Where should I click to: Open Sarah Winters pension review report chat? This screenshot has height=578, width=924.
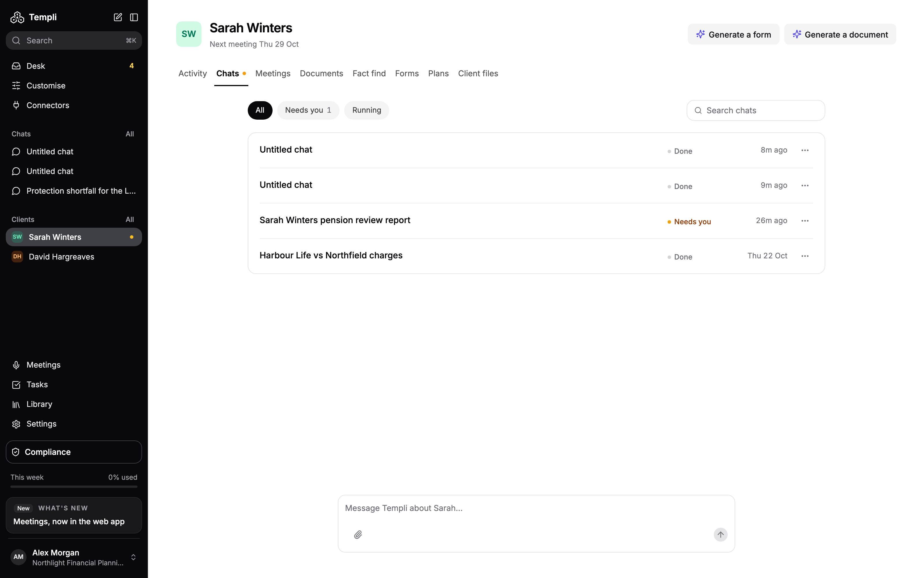point(536,221)
